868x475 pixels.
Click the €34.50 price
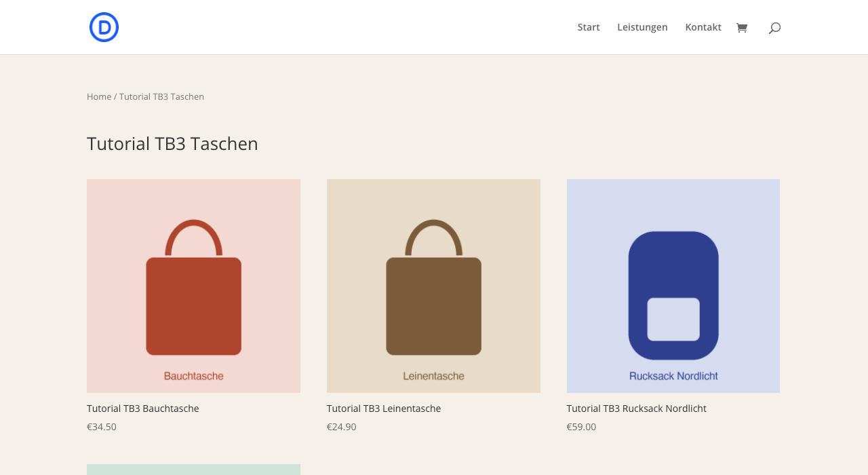coord(102,427)
